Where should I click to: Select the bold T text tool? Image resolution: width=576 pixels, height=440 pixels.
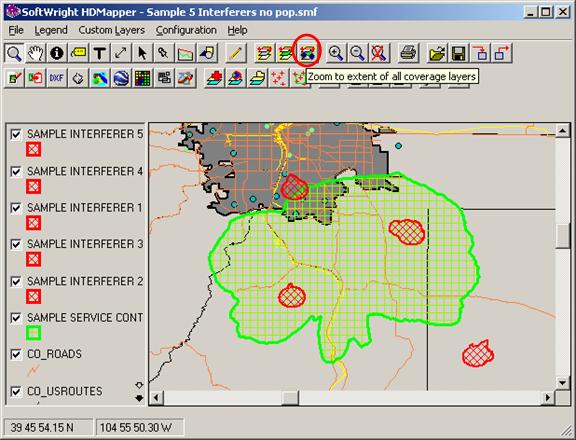coord(100,53)
